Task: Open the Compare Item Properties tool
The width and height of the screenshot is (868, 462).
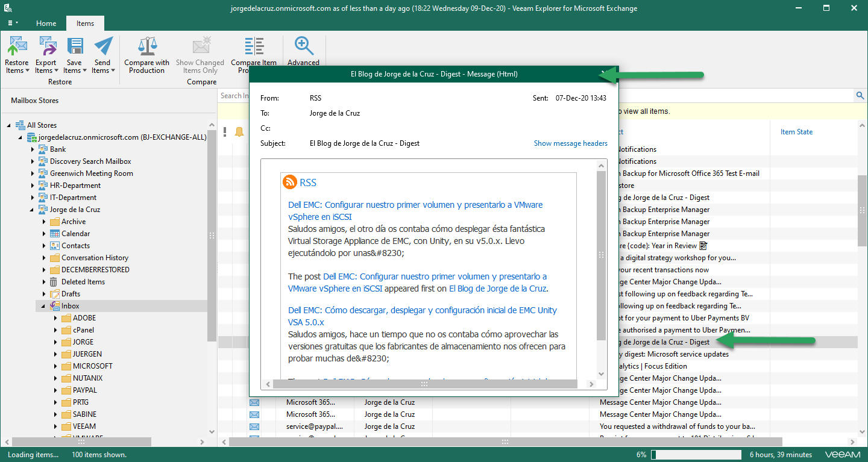Action: [x=254, y=51]
